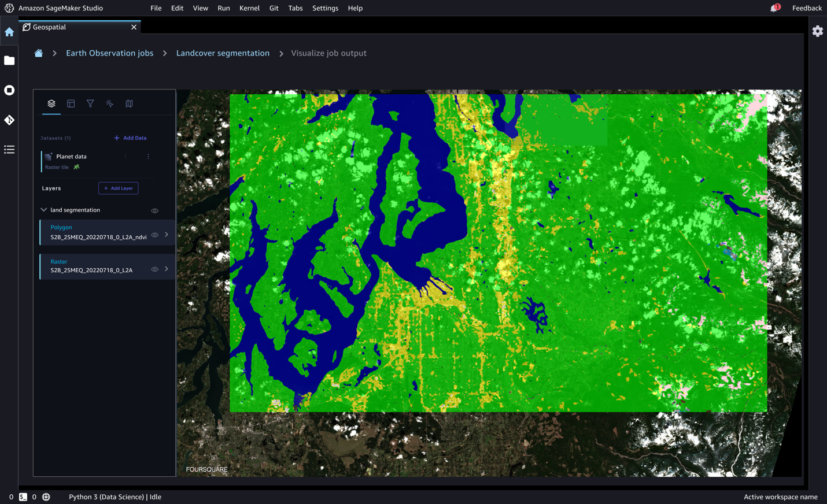Open the Kernel menu
Viewport: 827px width, 504px height.
pos(249,8)
